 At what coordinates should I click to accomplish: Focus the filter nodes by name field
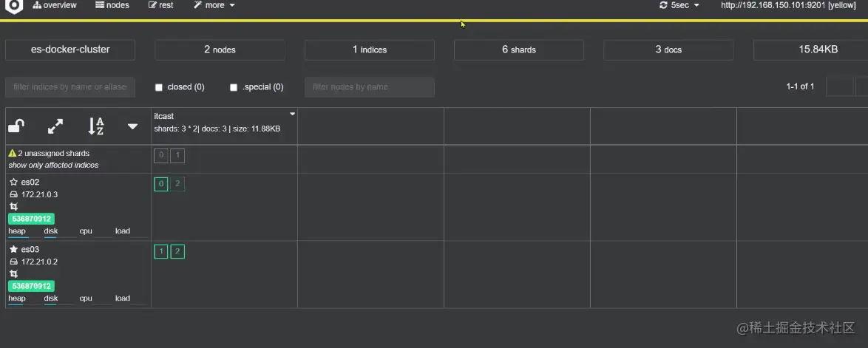pyautogui.click(x=369, y=87)
